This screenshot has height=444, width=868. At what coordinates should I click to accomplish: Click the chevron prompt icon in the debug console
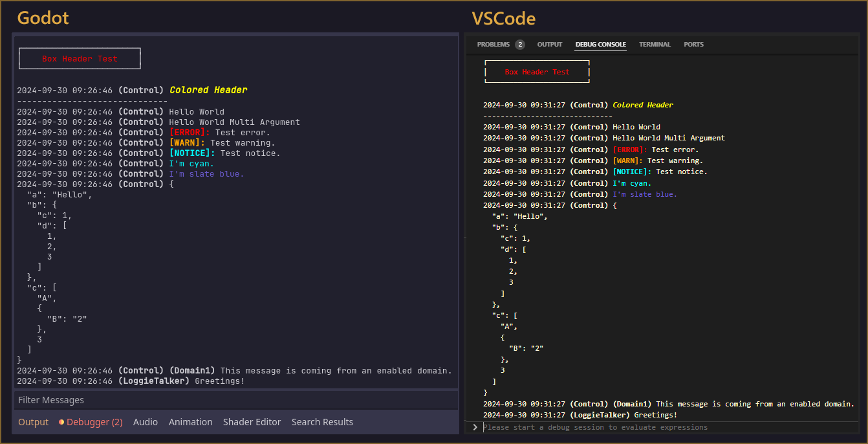click(x=475, y=427)
